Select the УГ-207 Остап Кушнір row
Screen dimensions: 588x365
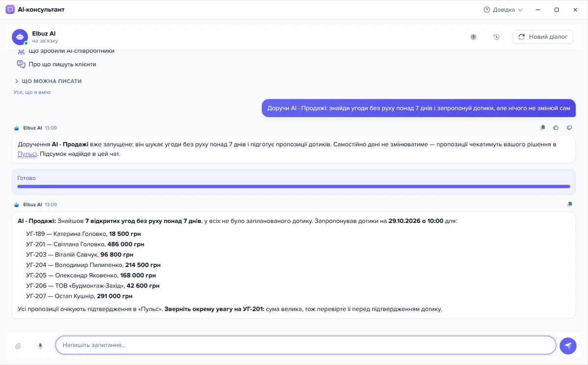79,296
